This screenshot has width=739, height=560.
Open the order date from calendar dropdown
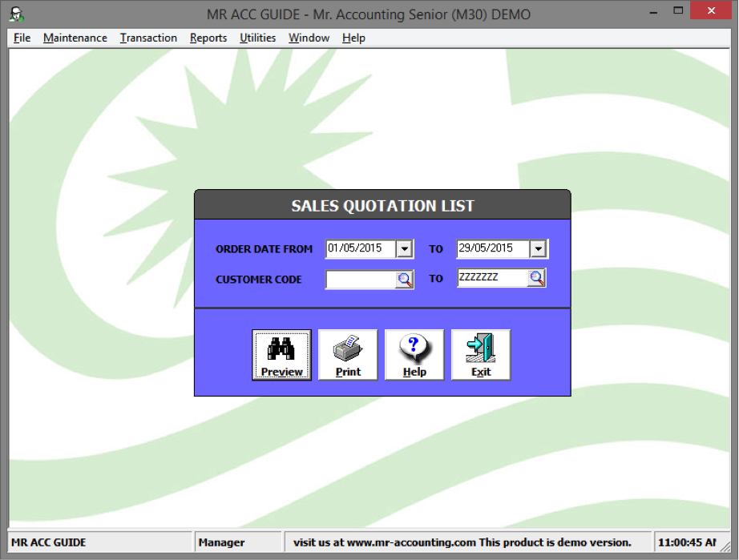[x=405, y=248]
